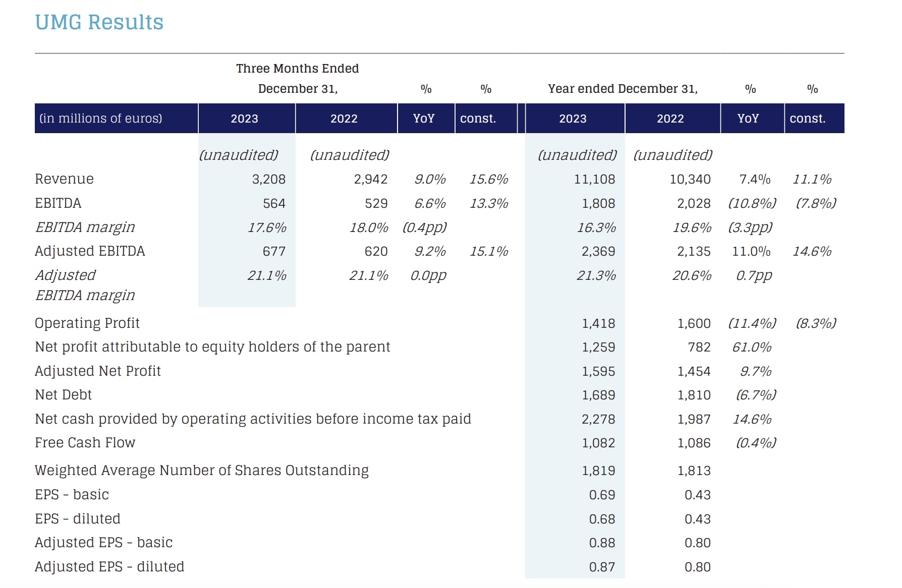
Task: Select adjusted margin 21.3%
Action: [596, 276]
